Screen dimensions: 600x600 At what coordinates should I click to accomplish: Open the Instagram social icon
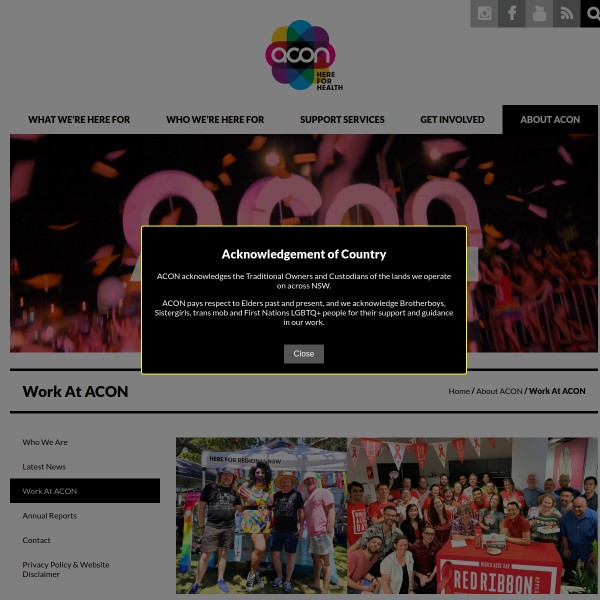click(x=484, y=14)
